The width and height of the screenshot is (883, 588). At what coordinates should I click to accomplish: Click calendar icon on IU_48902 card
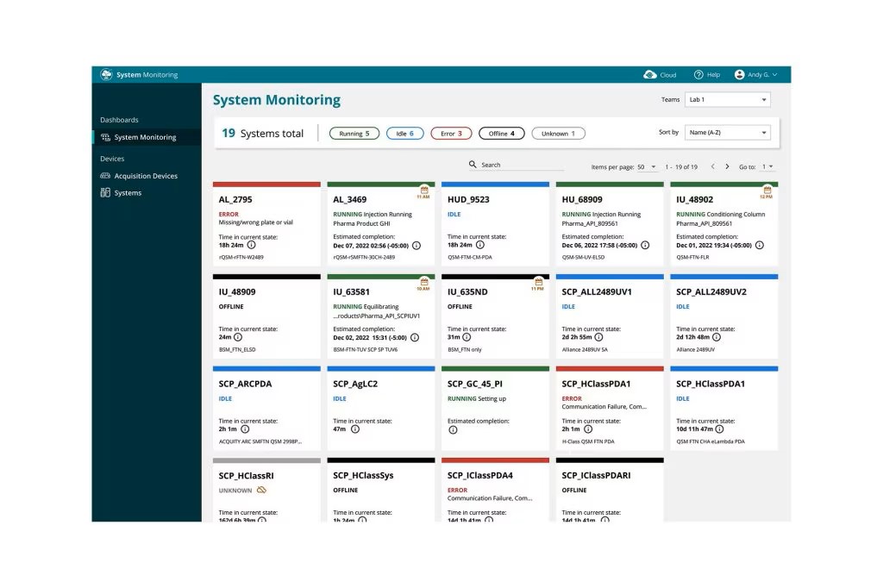tap(767, 190)
